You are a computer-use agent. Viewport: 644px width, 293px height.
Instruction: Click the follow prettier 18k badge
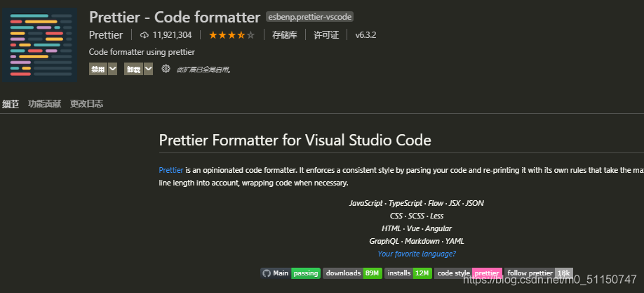point(538,273)
